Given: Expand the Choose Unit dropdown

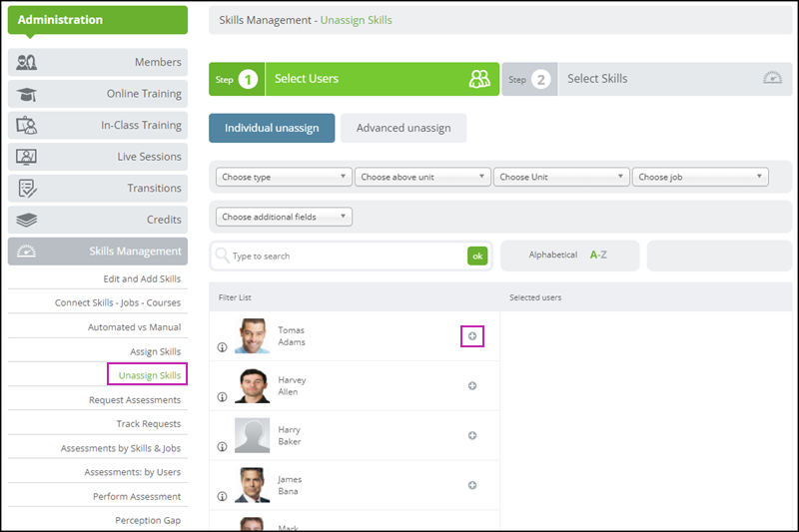Looking at the screenshot, I should tap(561, 177).
